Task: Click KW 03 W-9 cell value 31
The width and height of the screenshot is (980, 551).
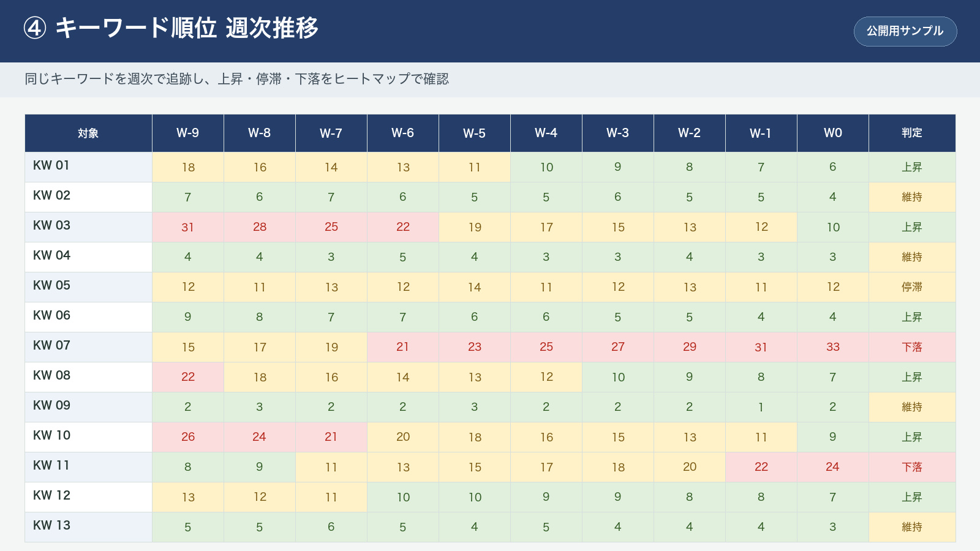Action: point(188,227)
